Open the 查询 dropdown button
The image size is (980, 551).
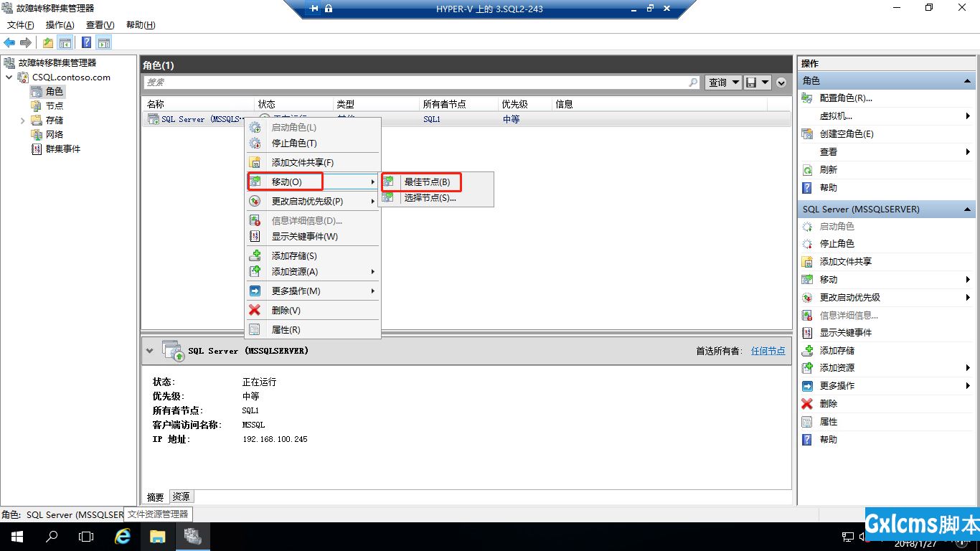pyautogui.click(x=723, y=83)
